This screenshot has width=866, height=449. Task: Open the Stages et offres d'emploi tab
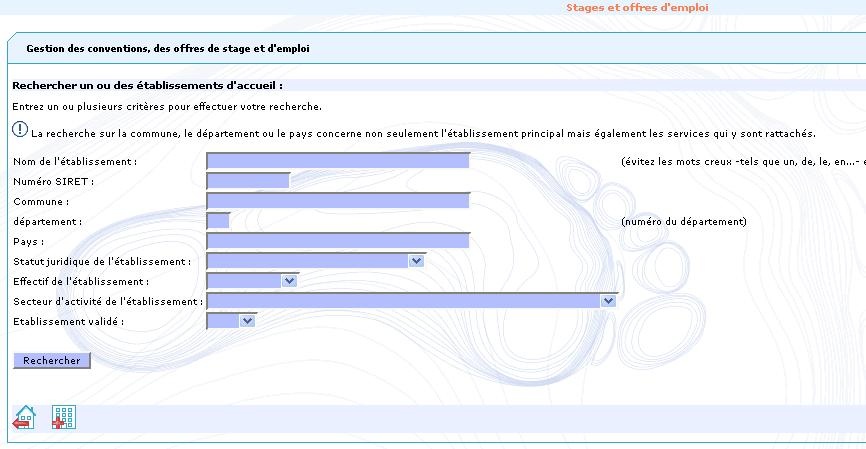[x=637, y=7]
